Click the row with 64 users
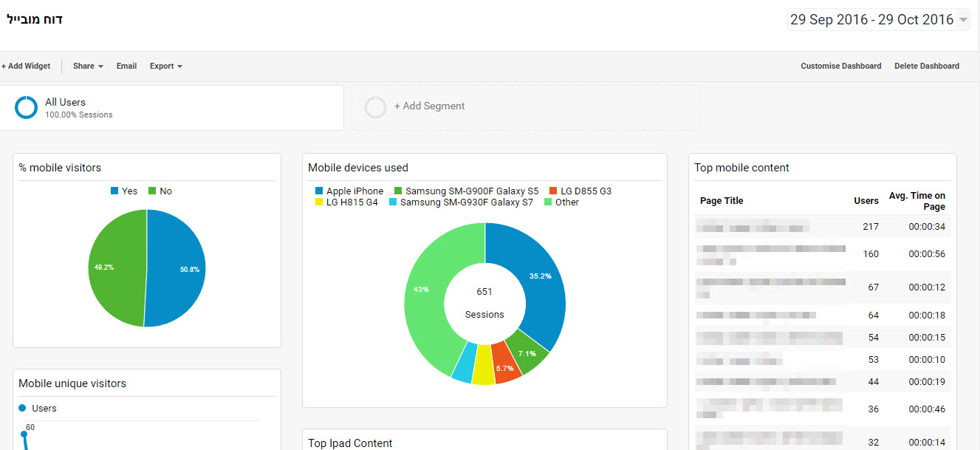This screenshot has height=450, width=980. coord(823,316)
